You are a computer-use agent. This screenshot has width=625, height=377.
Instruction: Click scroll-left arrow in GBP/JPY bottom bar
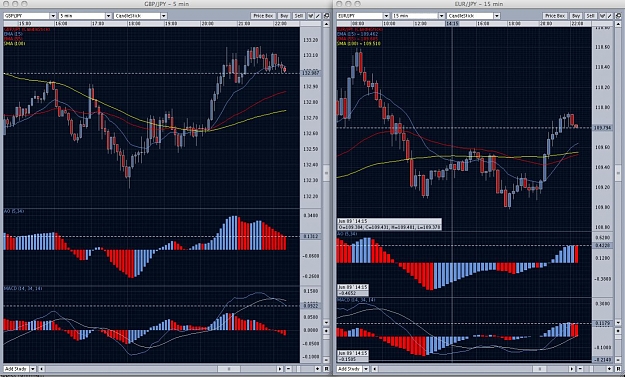pyautogui.click(x=41, y=369)
